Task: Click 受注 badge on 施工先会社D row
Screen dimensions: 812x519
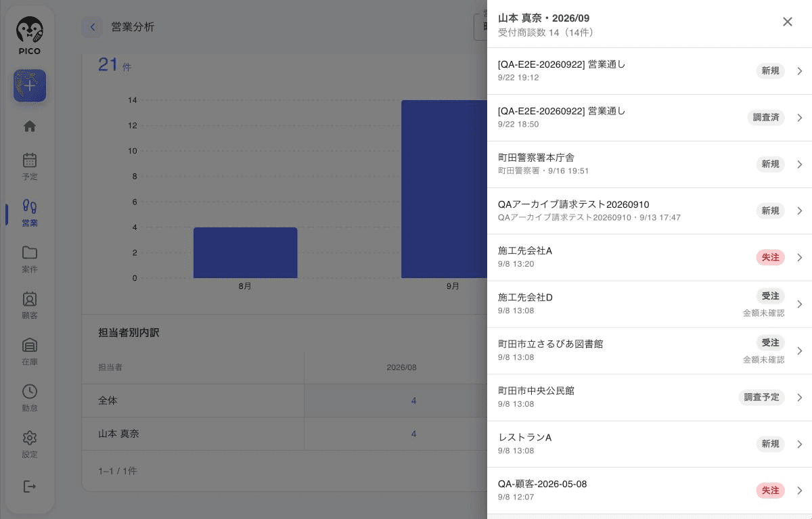Action: 770,296
